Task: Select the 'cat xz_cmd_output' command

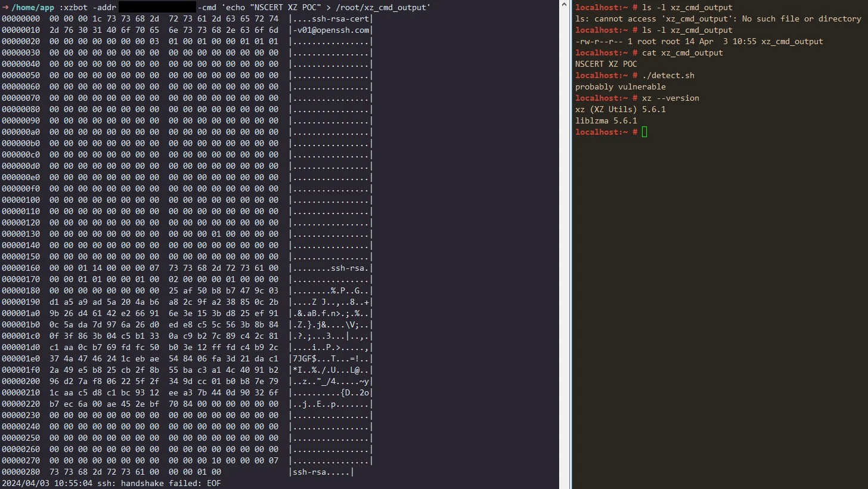Action: (x=683, y=52)
